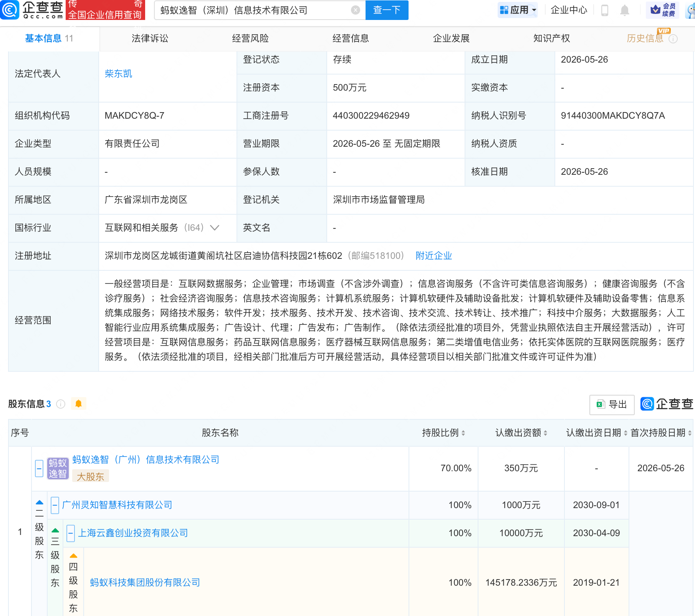Click the organization code MAKDCY8Q-7
Viewport: 695px width, 616px height.
[134, 116]
